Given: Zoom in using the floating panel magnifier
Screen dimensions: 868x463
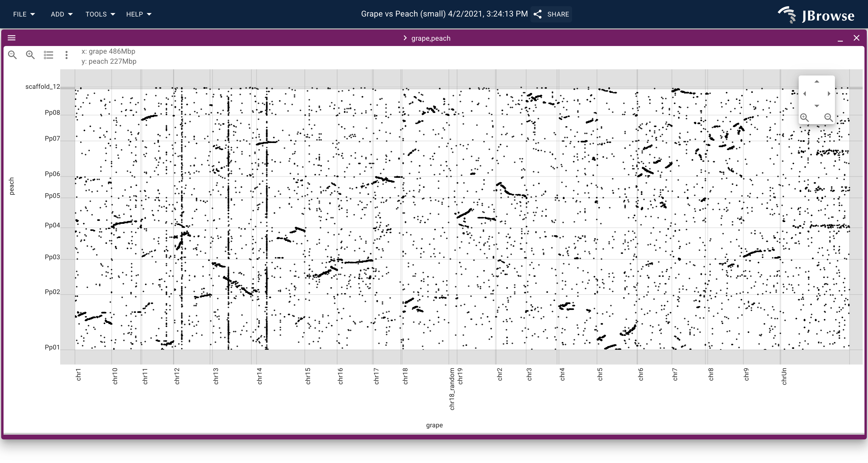Looking at the screenshot, I should pyautogui.click(x=805, y=117).
